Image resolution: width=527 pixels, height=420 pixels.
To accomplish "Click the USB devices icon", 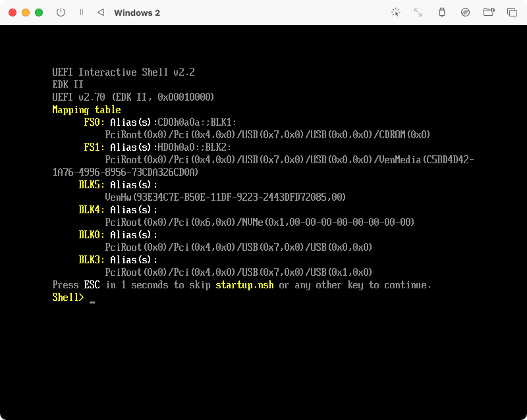I will (442, 12).
